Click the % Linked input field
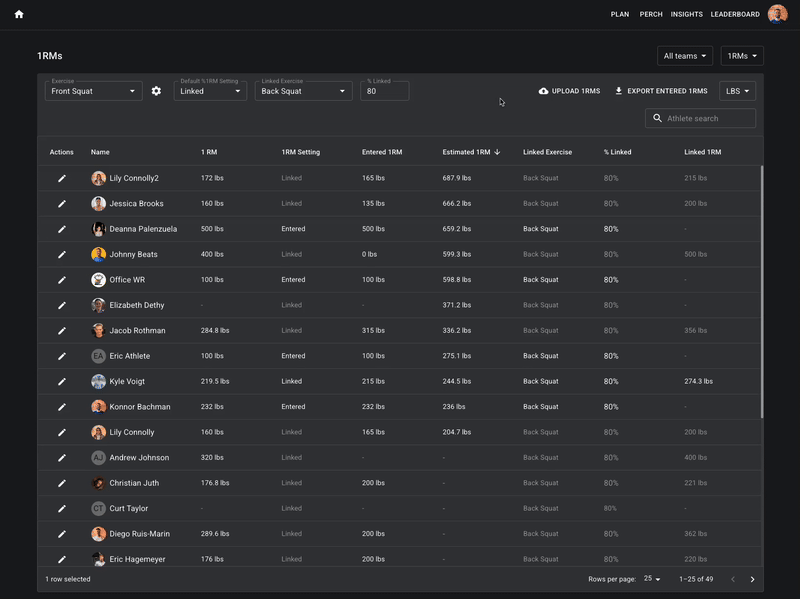The height and width of the screenshot is (599, 800). pos(384,90)
